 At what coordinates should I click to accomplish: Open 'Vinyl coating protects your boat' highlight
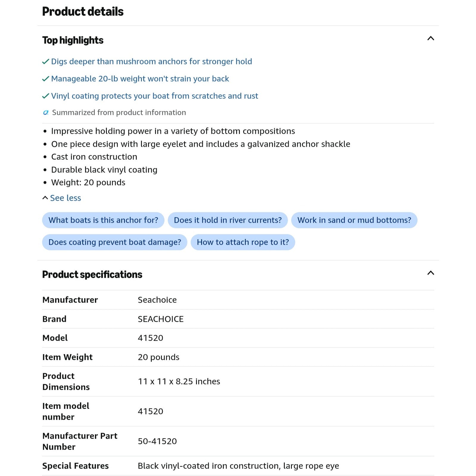pos(154,96)
